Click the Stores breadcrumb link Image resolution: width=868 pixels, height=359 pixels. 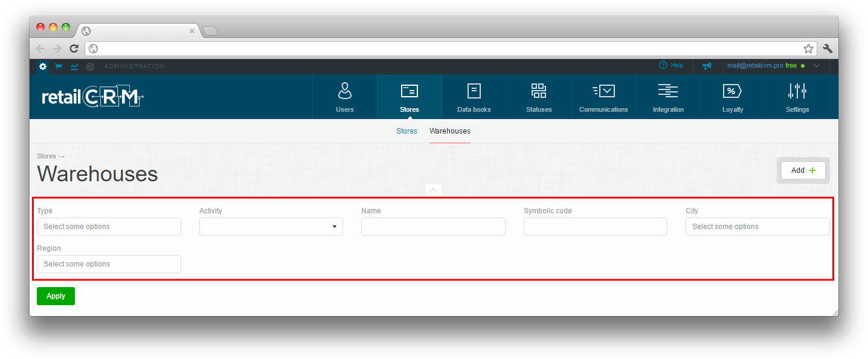47,156
